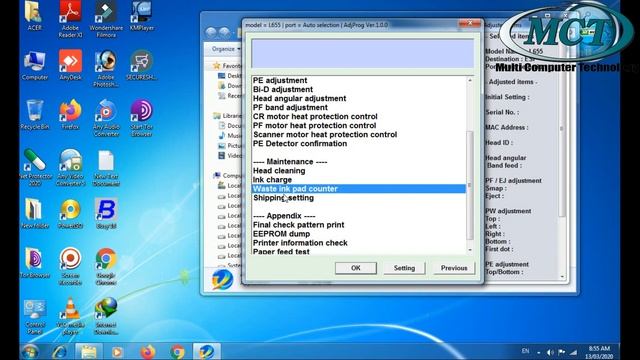
Task: Open the Recycle Bin icon
Action: point(35,115)
